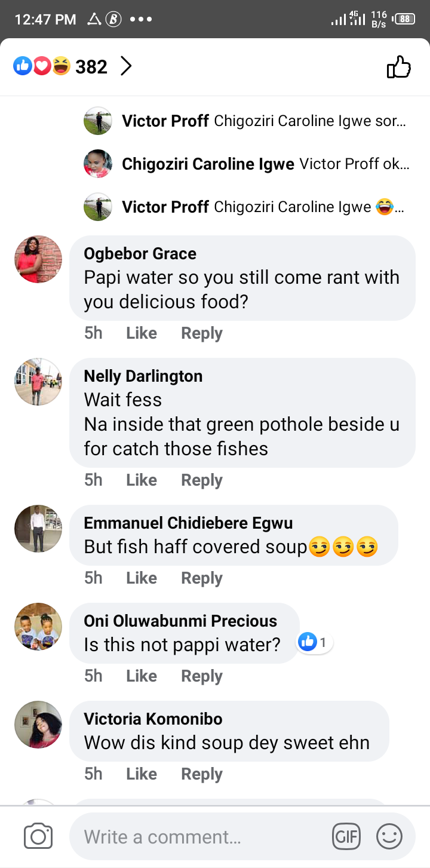Reply to Nelly Darlington's comment
This screenshot has height=868, width=430.
[202, 480]
